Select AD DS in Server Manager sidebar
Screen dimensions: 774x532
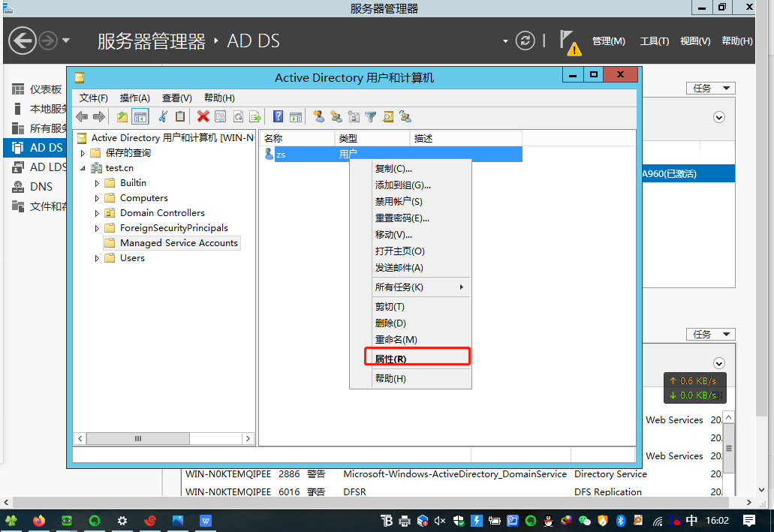click(35, 148)
